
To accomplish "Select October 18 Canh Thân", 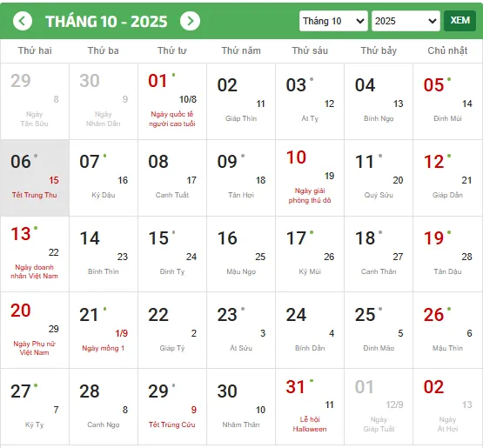I will click(379, 254).
